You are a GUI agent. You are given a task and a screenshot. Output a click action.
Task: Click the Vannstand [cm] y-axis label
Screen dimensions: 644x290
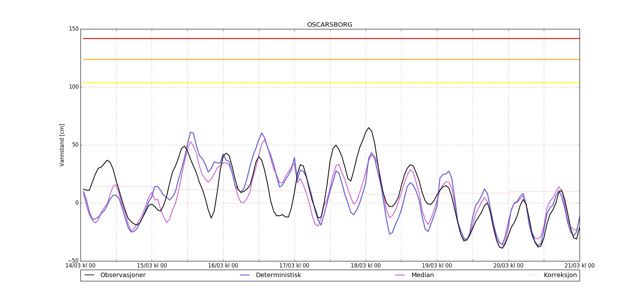pyautogui.click(x=62, y=145)
